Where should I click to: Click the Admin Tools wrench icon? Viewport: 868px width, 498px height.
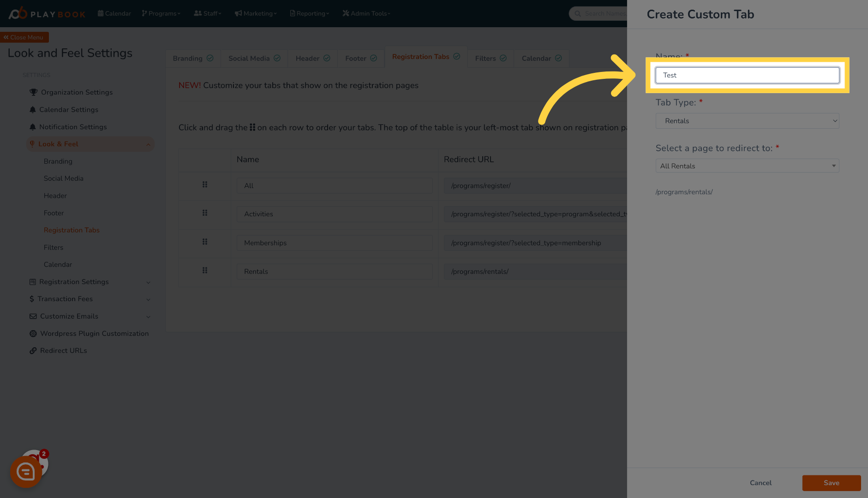(x=346, y=13)
